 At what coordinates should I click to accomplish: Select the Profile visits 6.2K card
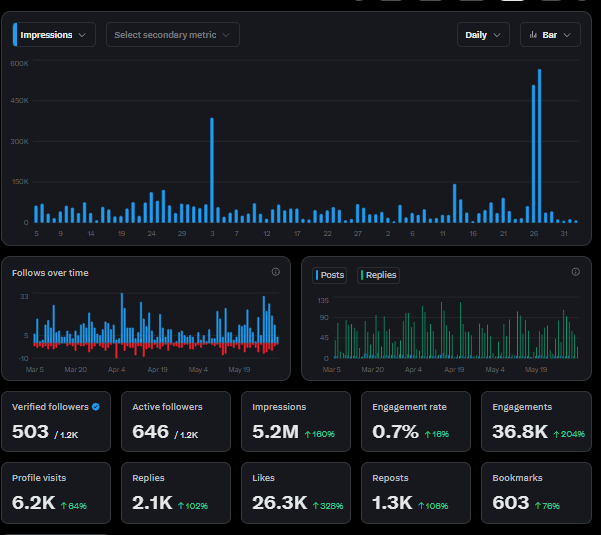(56, 493)
